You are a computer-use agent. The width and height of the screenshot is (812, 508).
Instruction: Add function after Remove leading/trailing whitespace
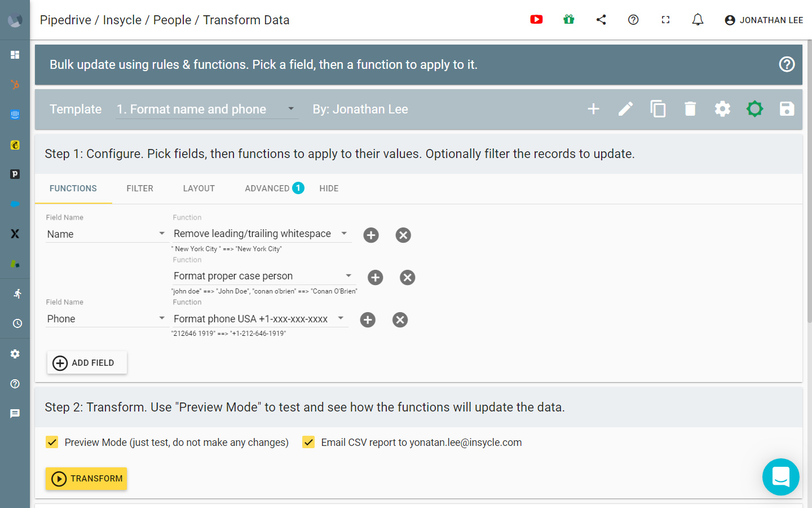(371, 235)
